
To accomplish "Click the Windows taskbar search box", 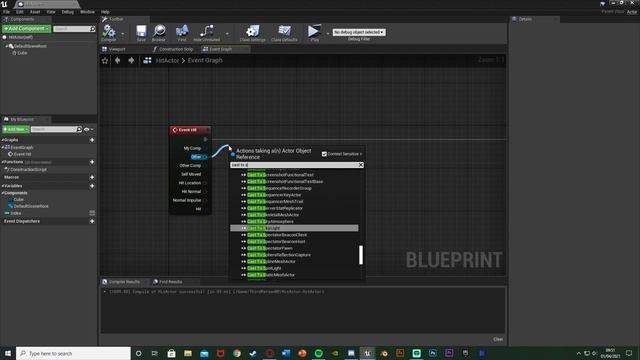I will click(x=73, y=353).
